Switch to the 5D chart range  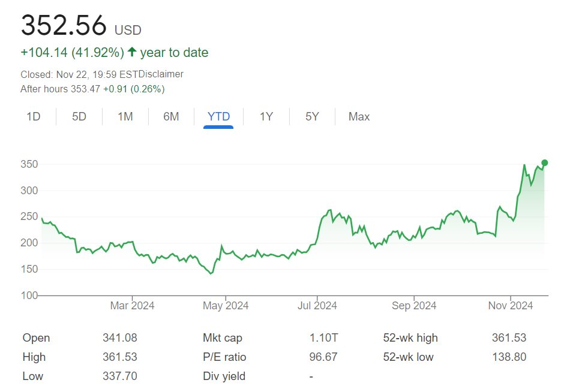pos(79,116)
